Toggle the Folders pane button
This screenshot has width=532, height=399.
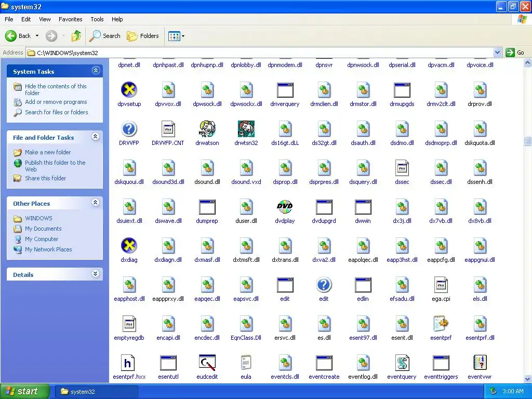[x=143, y=36]
